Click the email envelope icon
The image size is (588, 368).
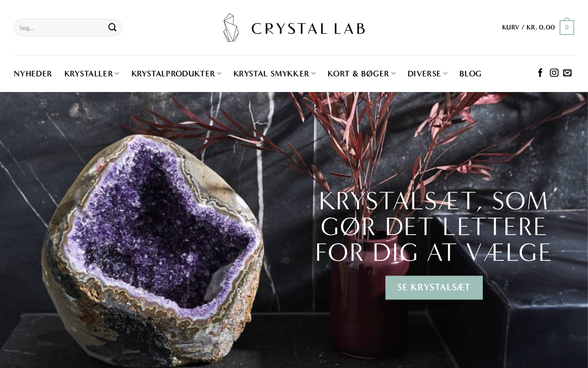click(567, 73)
